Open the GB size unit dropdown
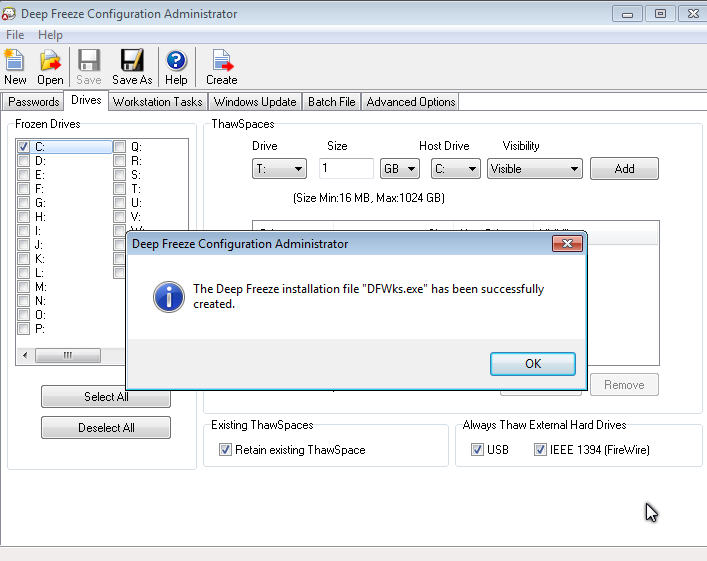 (399, 169)
